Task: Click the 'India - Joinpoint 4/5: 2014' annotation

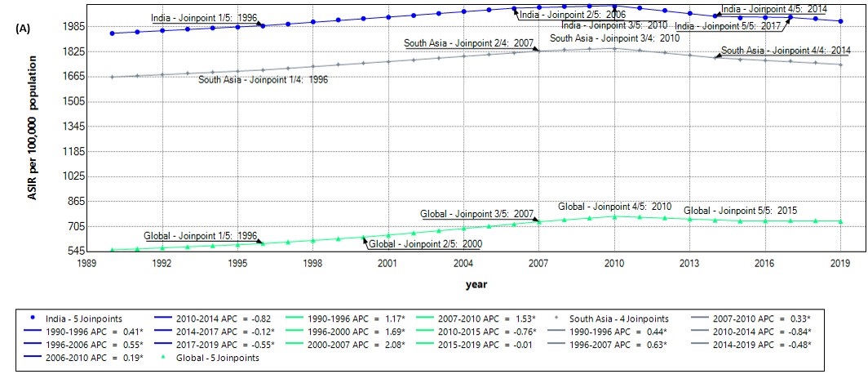Action: coord(774,10)
